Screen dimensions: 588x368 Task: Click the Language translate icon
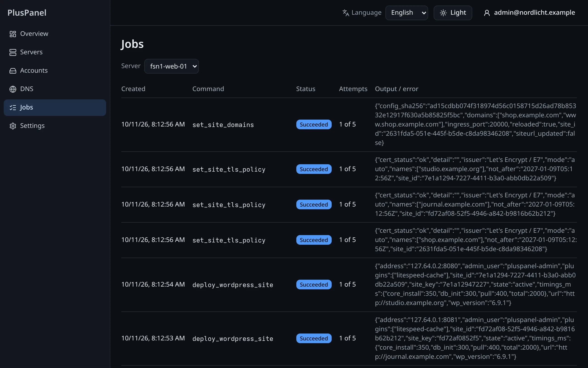(346, 13)
